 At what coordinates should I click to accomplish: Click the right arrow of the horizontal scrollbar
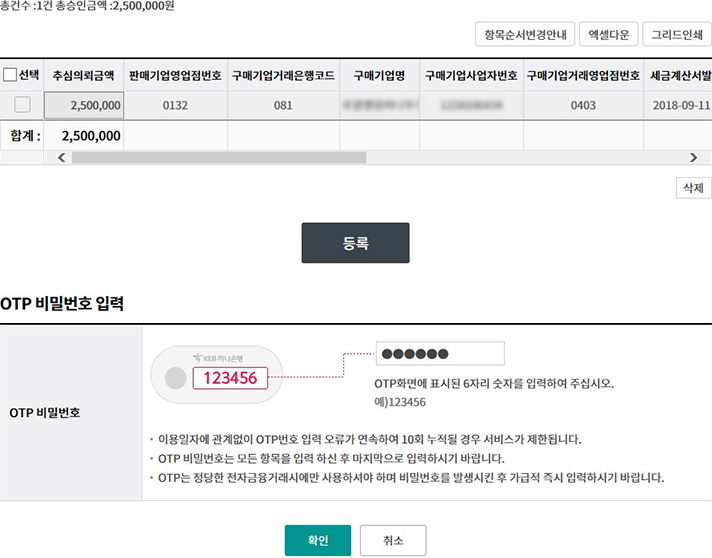pos(693,158)
